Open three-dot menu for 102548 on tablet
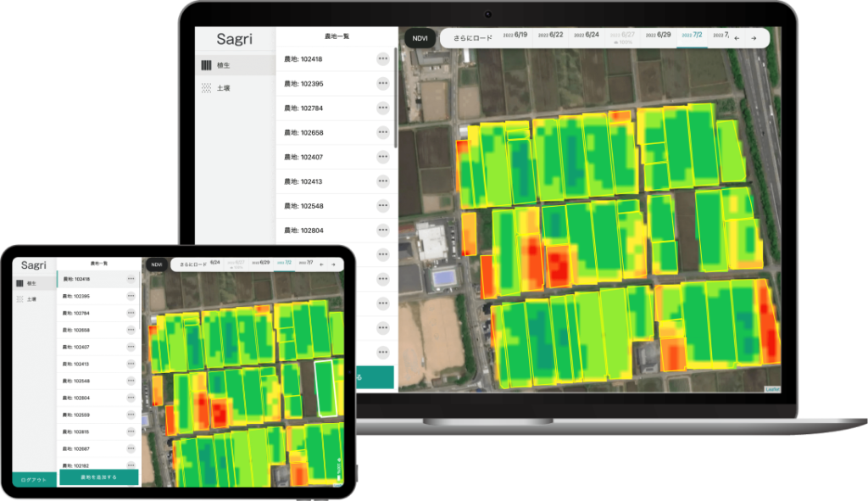 click(x=131, y=381)
